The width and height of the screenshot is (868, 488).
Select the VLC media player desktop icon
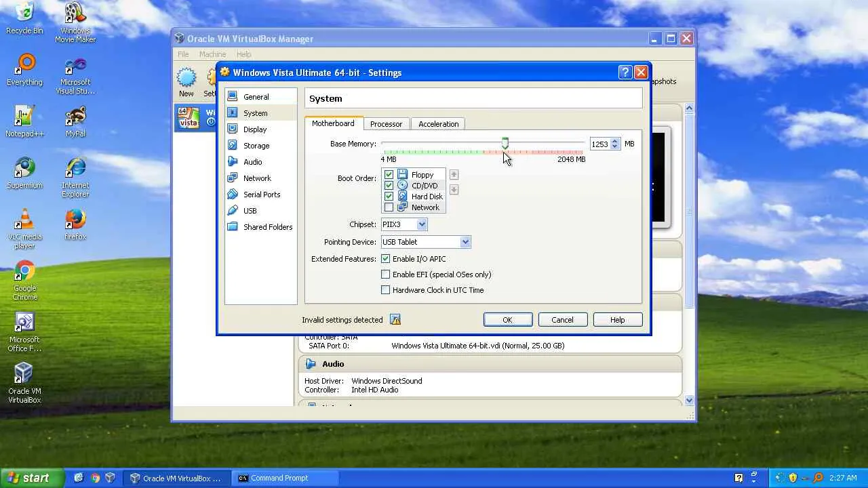click(x=24, y=229)
